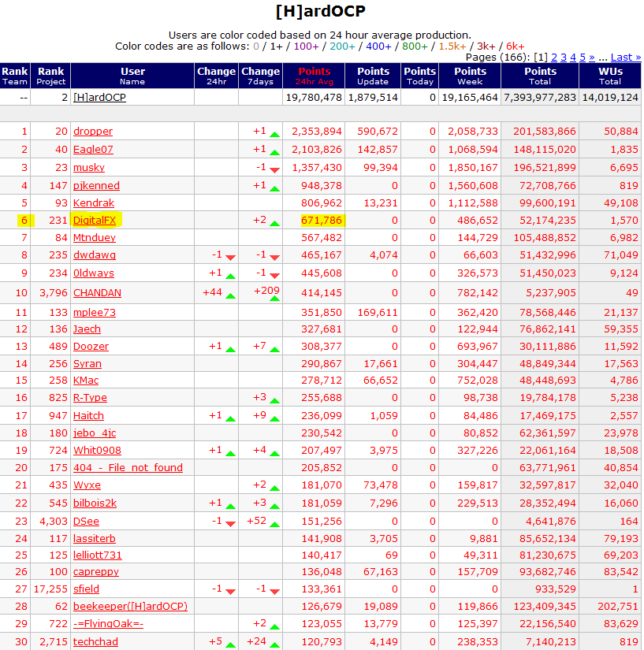Sort by WUs Total column header

coord(610,76)
